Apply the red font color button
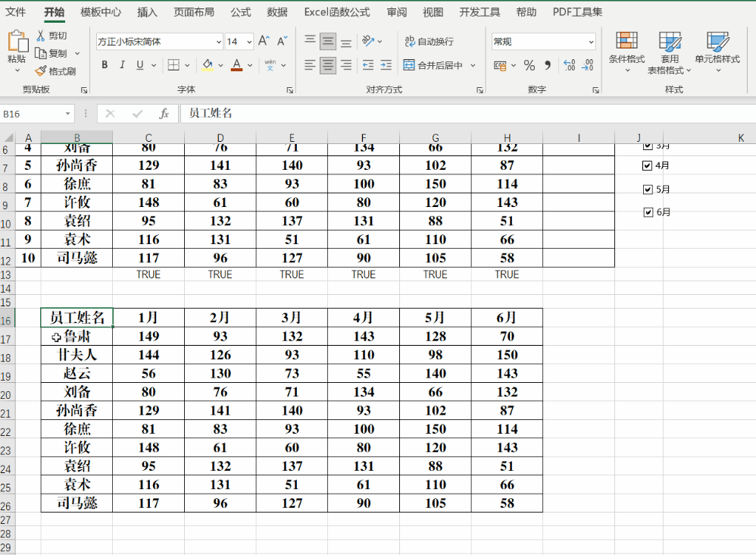Screen dimensions: 756x555 click(x=237, y=64)
